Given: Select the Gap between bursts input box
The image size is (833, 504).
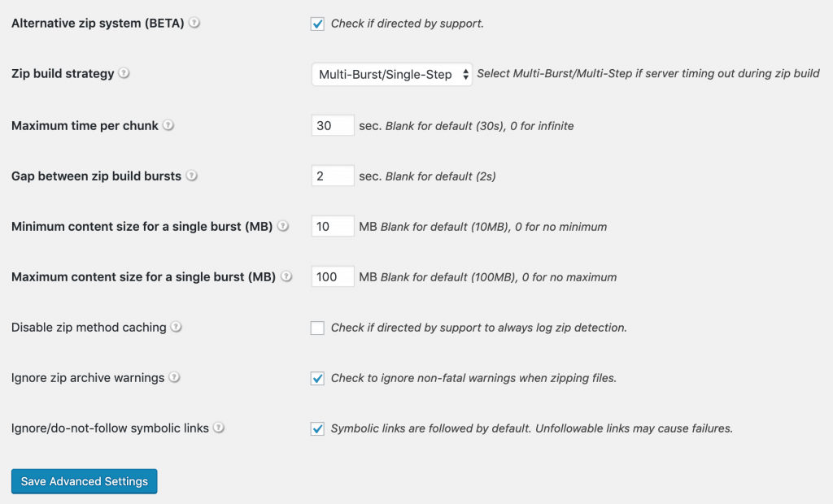Looking at the screenshot, I should 333,176.
